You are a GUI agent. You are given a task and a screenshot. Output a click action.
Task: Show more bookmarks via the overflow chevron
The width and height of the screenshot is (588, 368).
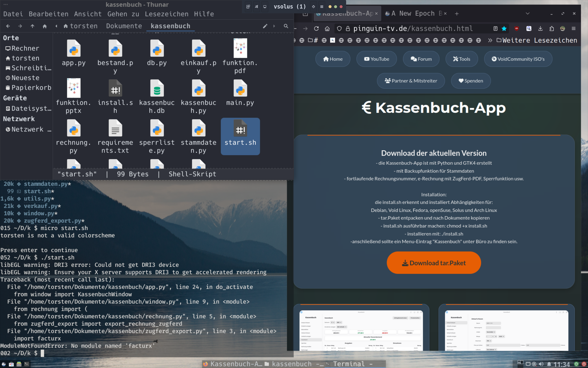coord(490,40)
